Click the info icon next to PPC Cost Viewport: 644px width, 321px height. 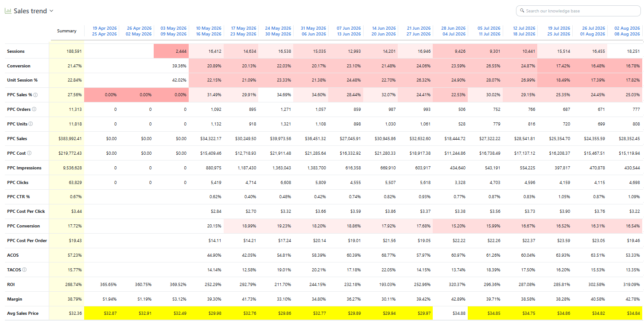tap(29, 153)
